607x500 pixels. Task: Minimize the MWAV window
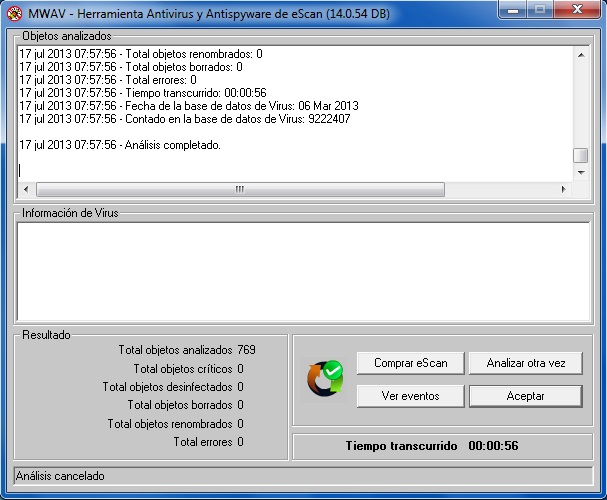click(x=513, y=9)
